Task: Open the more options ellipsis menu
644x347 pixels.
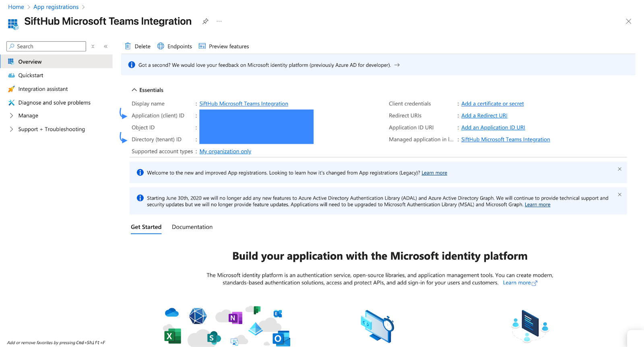Action: click(219, 21)
